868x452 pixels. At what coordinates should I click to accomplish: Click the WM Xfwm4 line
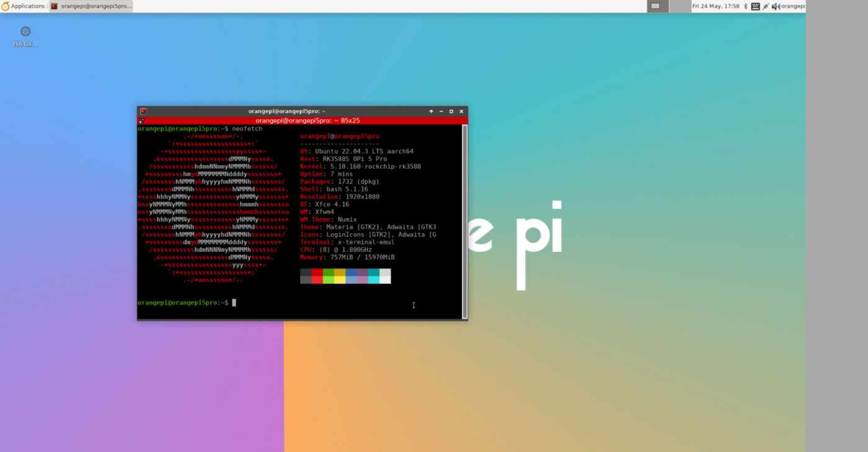(317, 212)
